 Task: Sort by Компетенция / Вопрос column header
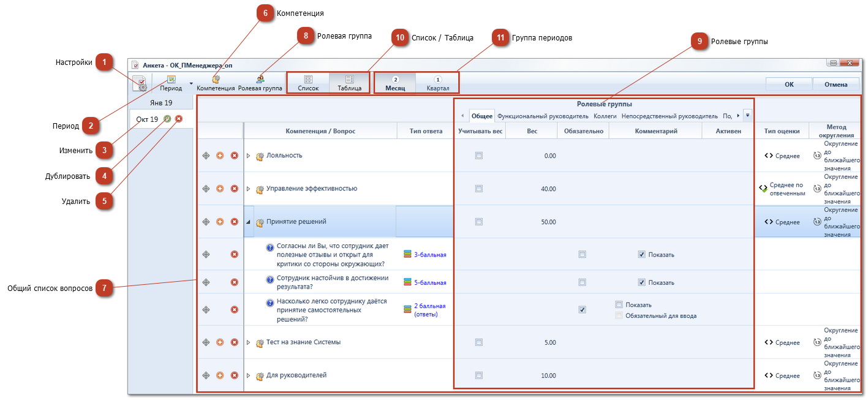point(320,131)
